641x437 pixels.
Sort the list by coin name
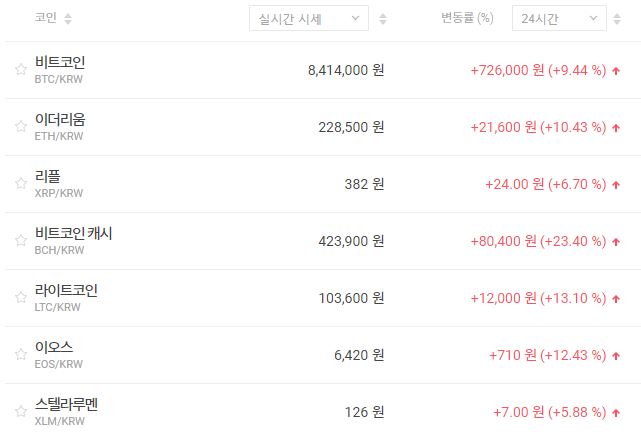point(68,19)
